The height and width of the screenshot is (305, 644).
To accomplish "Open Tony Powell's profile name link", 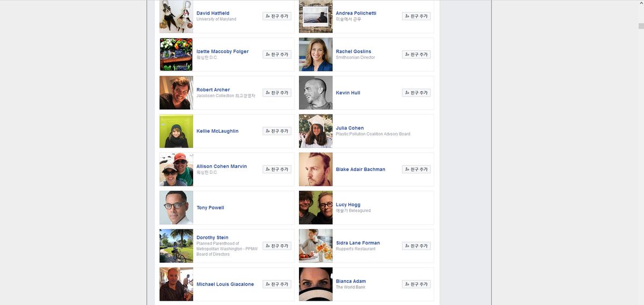I will tap(210, 208).
